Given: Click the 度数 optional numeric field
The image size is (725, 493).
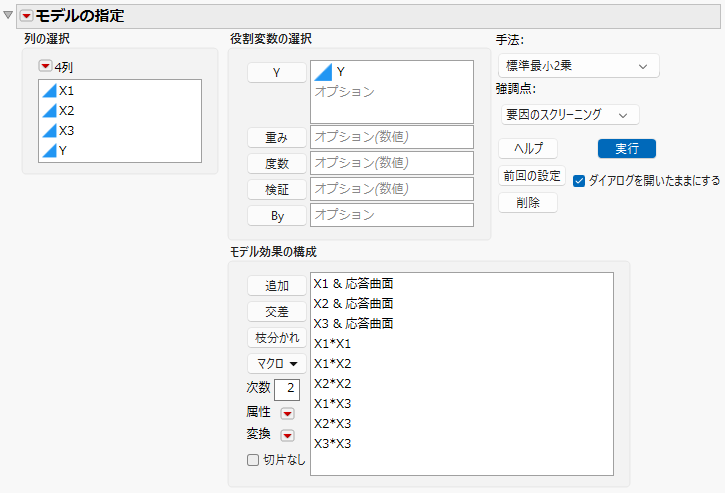Looking at the screenshot, I should (x=392, y=163).
